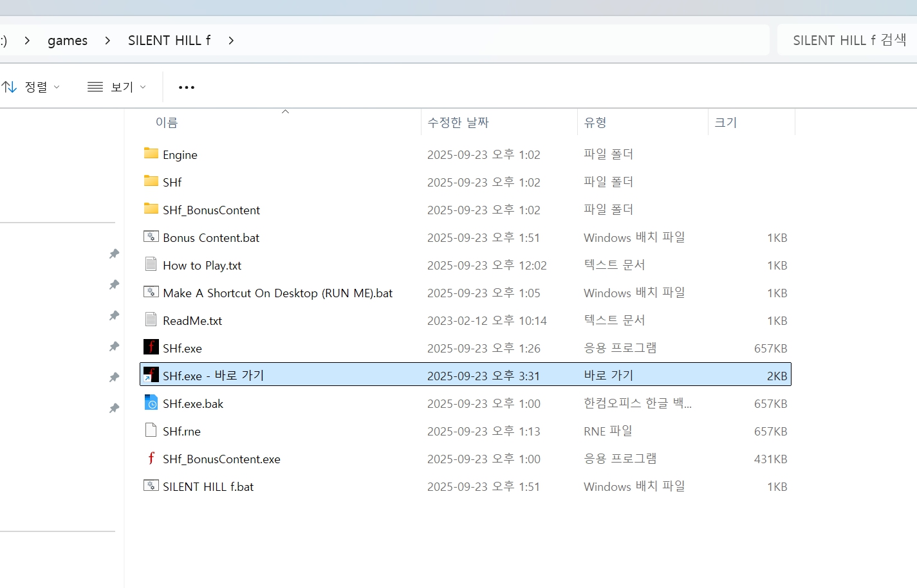Click the RNE 파일 type cell

[608, 431]
